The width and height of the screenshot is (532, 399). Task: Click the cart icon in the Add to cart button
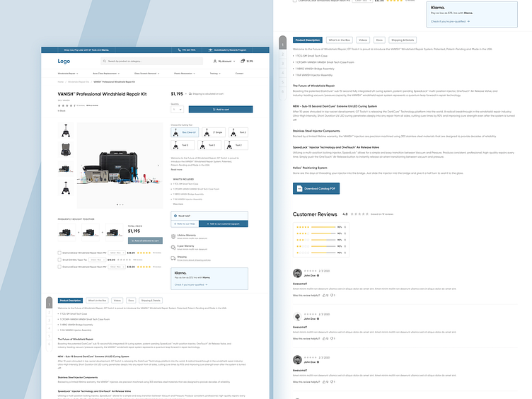pos(214,110)
